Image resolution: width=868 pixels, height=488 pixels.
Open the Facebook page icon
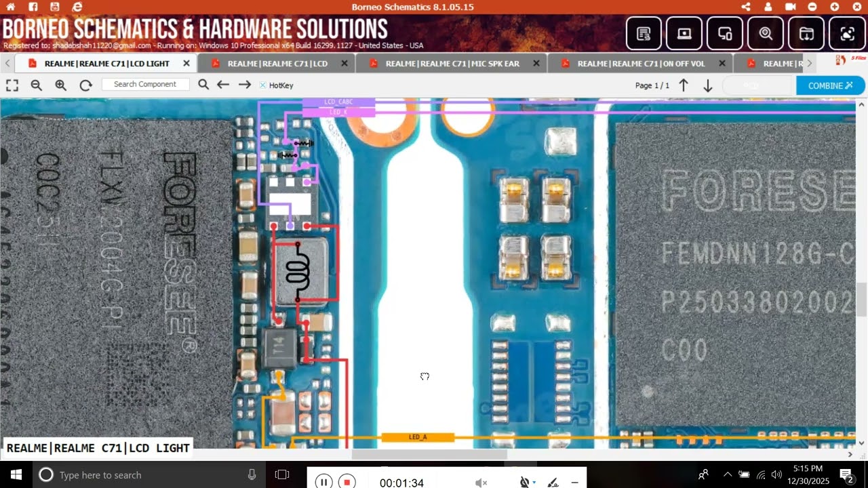33,7
